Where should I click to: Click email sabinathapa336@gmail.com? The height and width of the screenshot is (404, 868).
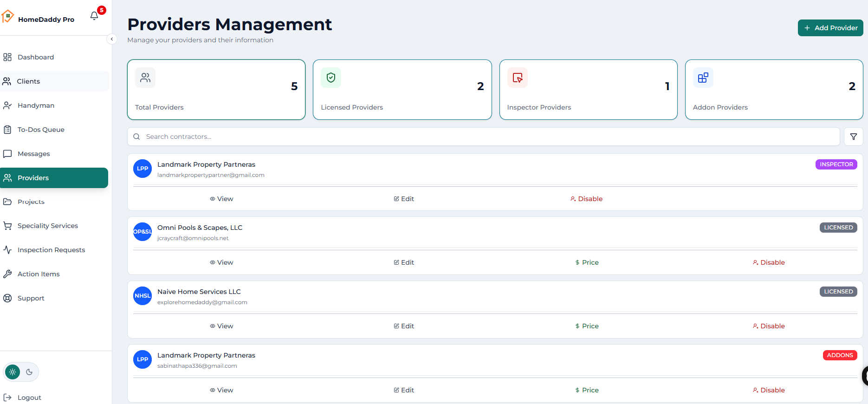pos(197,366)
